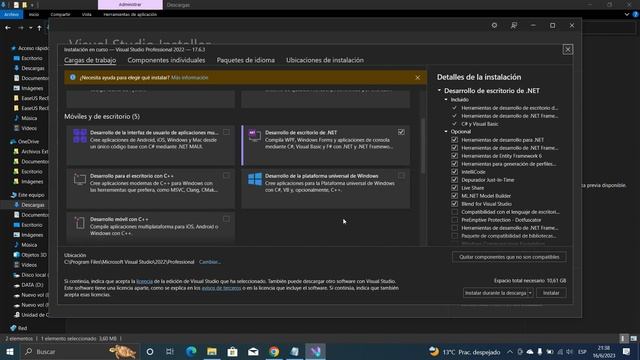This screenshot has width=640, height=360.
Task: Click the C++ desktop development workload icon
Action: tap(80, 179)
